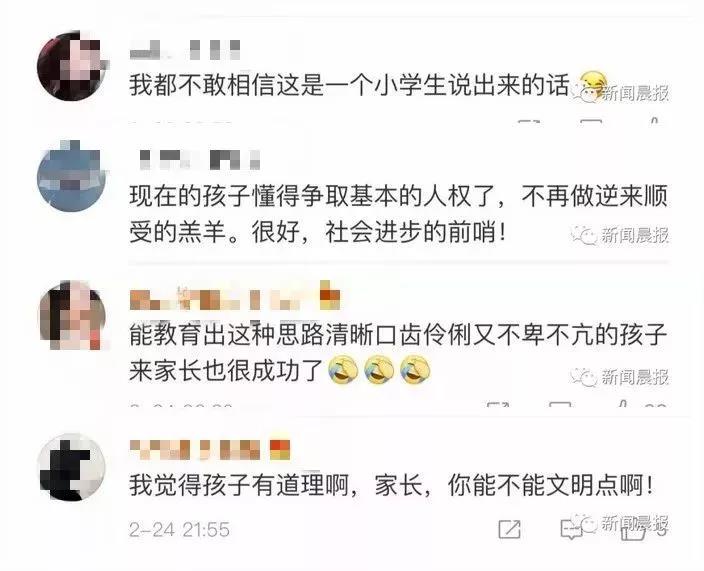Select the comment about 争取基本的人权
Viewport: 704px width, 571px height.
click(x=398, y=215)
